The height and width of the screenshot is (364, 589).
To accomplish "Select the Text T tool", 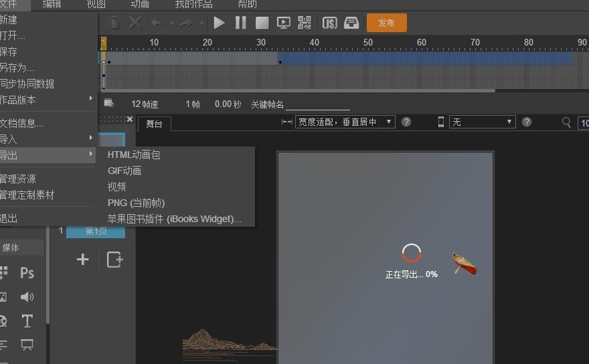I will [27, 321].
